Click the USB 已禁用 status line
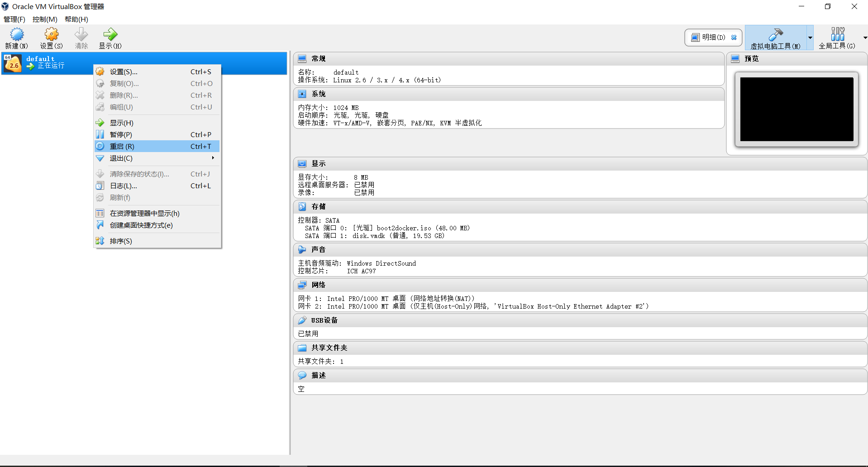 coord(308,334)
